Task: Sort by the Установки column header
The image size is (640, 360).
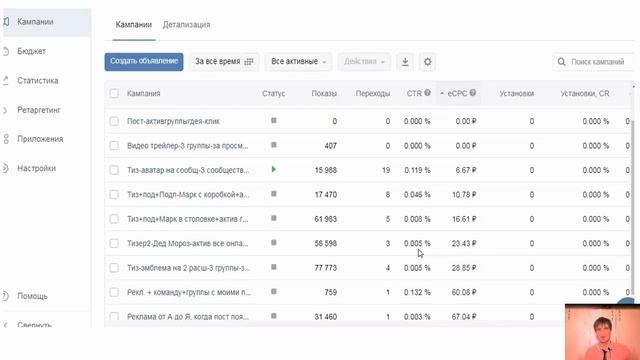Action: tap(517, 93)
